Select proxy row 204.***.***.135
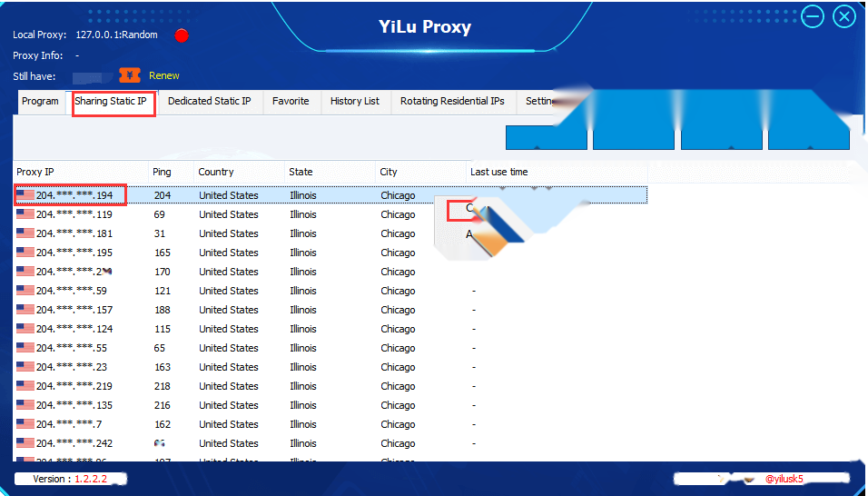Viewport: 868px width, 496px height. click(x=330, y=405)
